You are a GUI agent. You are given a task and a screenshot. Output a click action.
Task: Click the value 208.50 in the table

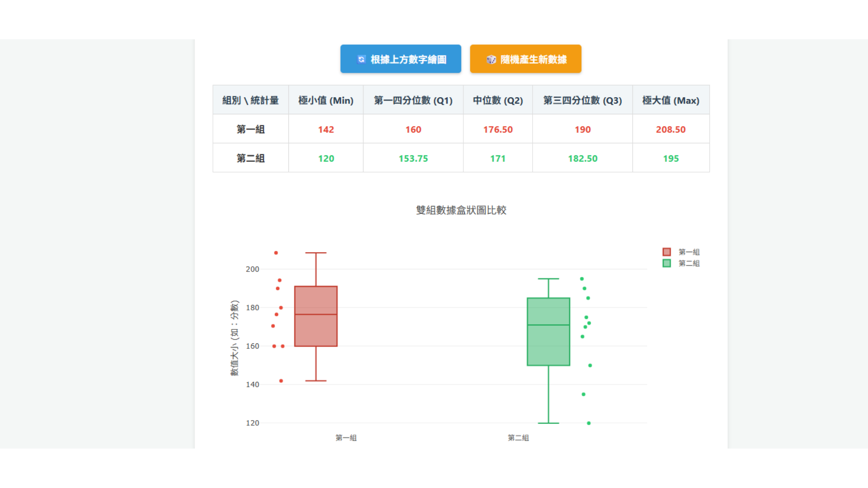tap(671, 129)
